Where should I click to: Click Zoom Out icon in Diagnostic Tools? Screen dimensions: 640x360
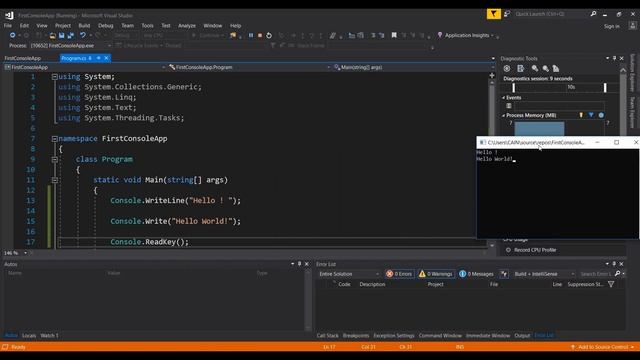pyautogui.click(x=545, y=69)
